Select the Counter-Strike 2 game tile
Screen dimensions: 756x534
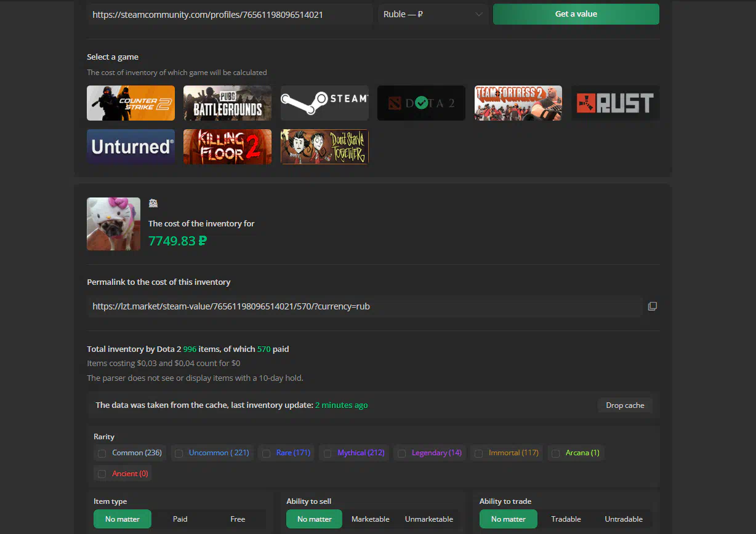pos(131,103)
